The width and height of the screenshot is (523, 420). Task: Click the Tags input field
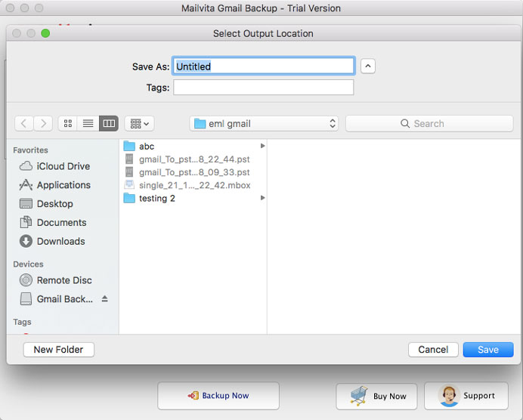pos(263,88)
